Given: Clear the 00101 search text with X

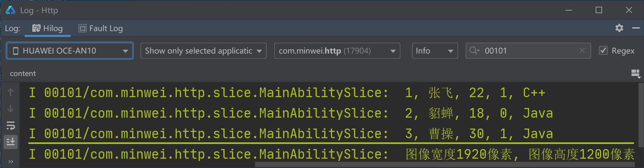Looking at the screenshot, I should (582, 51).
